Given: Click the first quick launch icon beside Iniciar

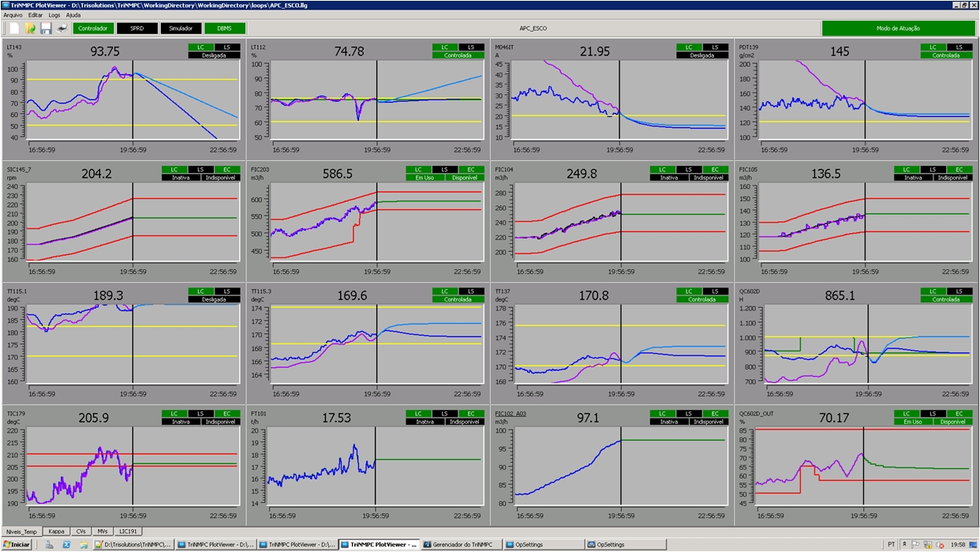Looking at the screenshot, I should tap(49, 544).
